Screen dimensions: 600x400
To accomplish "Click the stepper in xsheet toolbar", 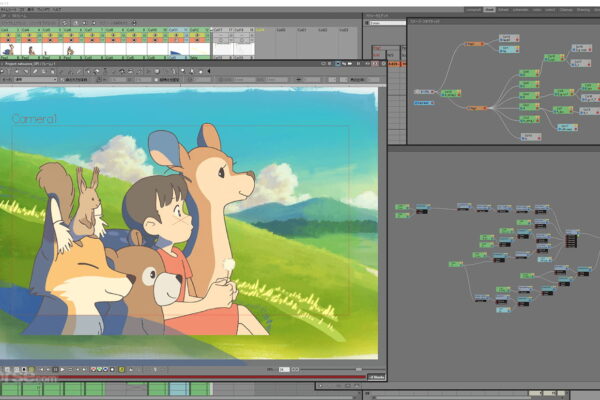I will pos(134,23).
